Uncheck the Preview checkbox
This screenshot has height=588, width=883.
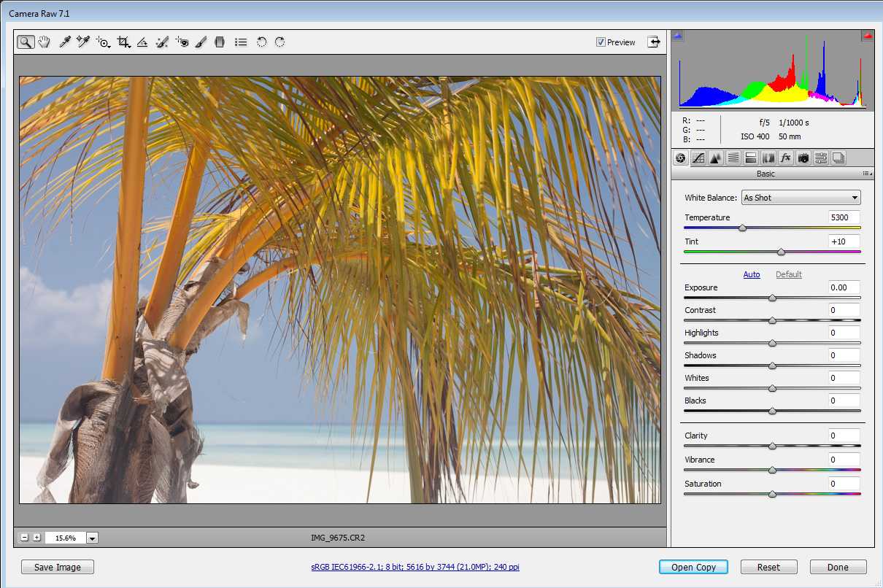[x=601, y=42]
